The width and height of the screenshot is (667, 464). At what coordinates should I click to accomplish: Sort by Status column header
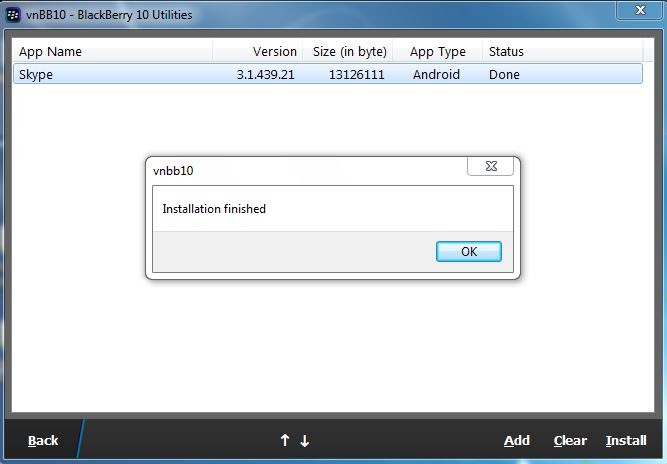(x=563, y=51)
